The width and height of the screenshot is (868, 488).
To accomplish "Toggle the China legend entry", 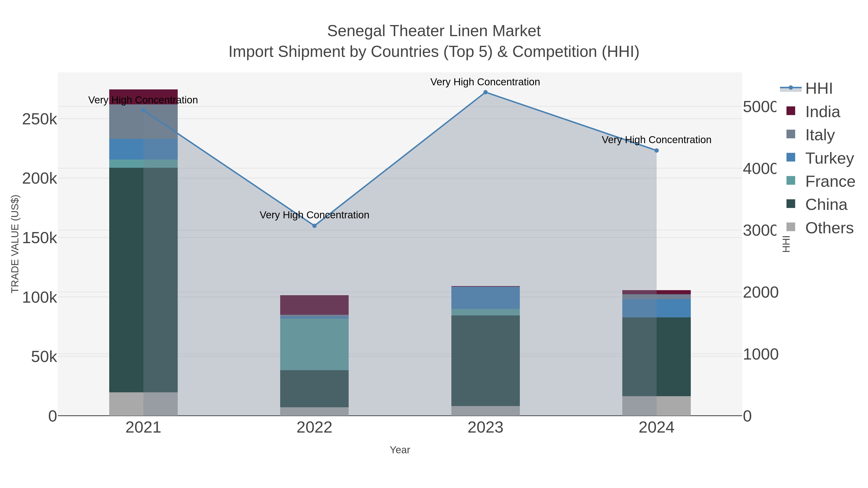I will tap(816, 205).
